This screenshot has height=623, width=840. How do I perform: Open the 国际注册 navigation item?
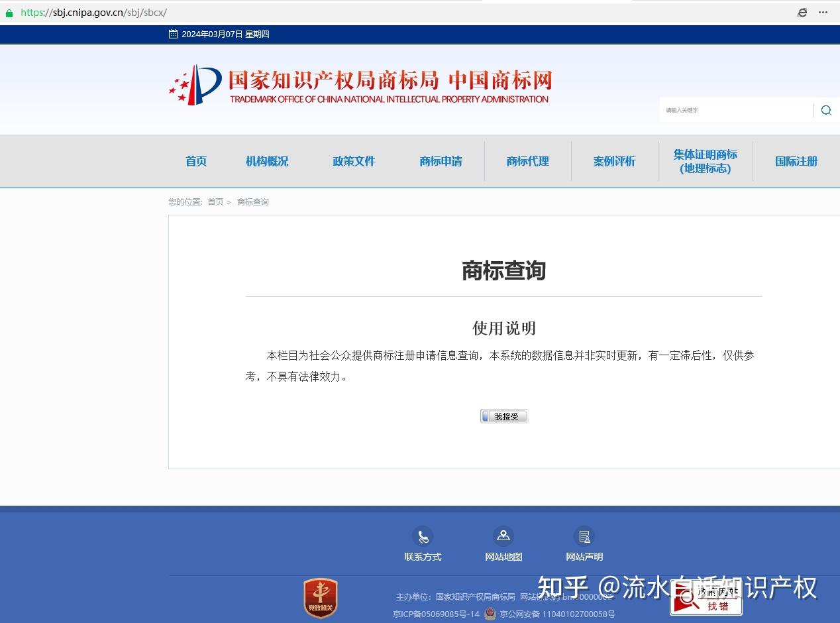click(x=796, y=161)
